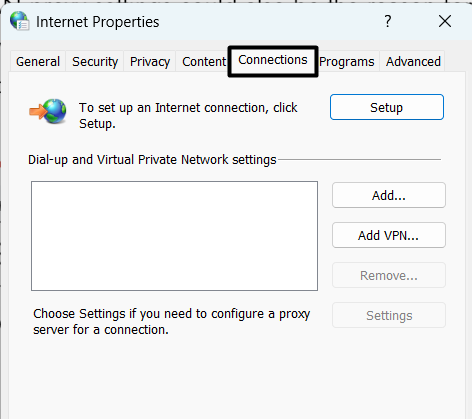Select the Connections tab
Screen dimensions: 472x419
pyautogui.click(x=273, y=61)
